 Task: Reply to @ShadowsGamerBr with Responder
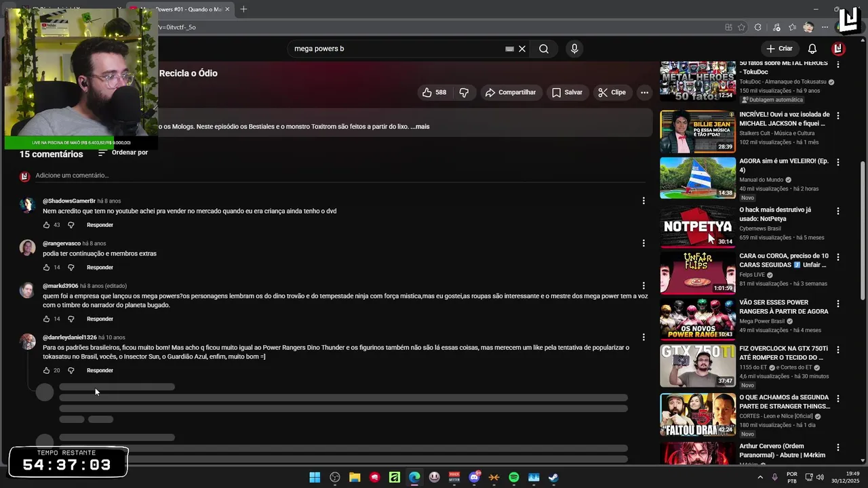pos(100,225)
